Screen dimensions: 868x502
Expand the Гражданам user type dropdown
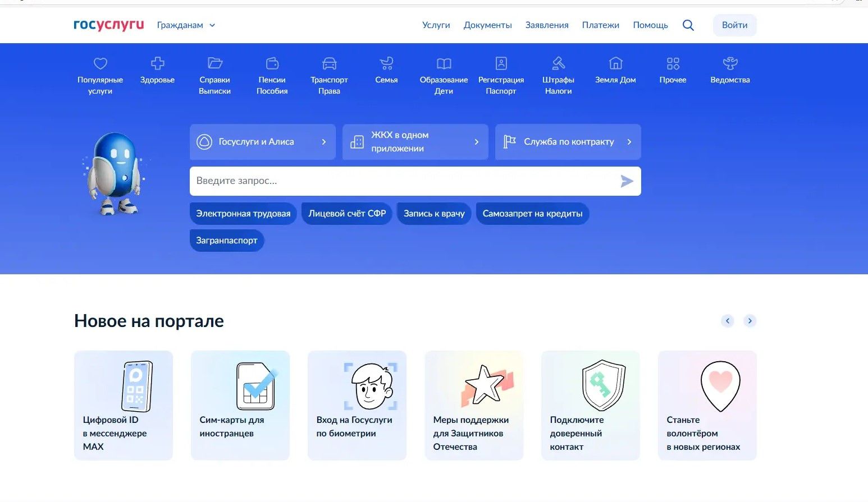[186, 25]
